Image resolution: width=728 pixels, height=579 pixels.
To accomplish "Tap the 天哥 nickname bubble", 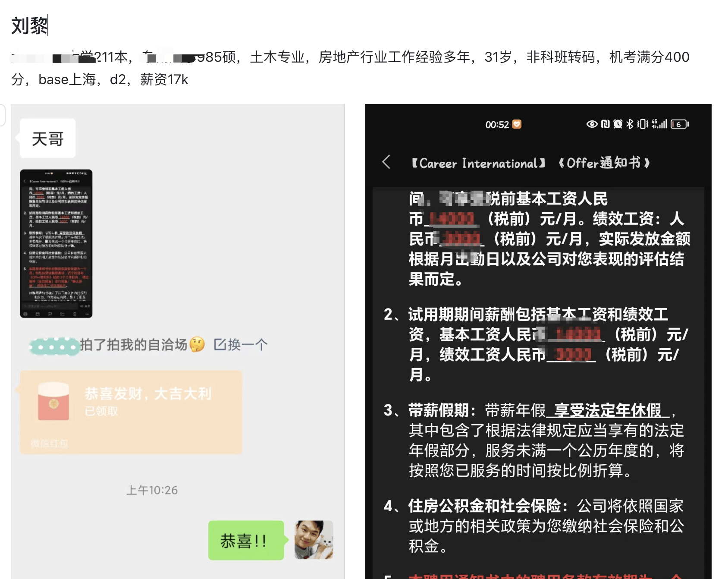I will pos(47,137).
